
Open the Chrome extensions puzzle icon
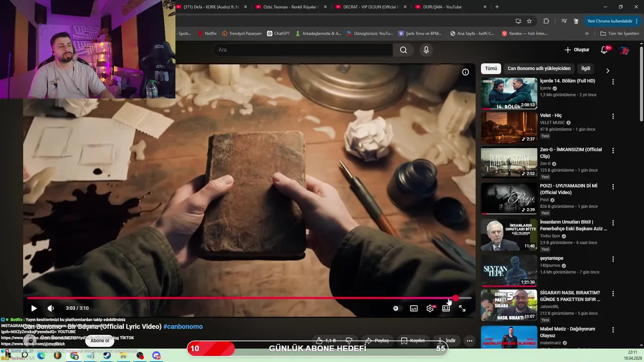(x=546, y=21)
